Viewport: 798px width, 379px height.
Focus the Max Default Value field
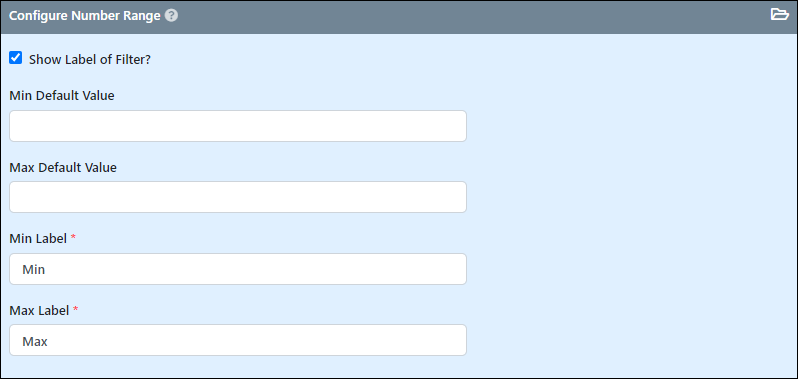[x=238, y=197]
